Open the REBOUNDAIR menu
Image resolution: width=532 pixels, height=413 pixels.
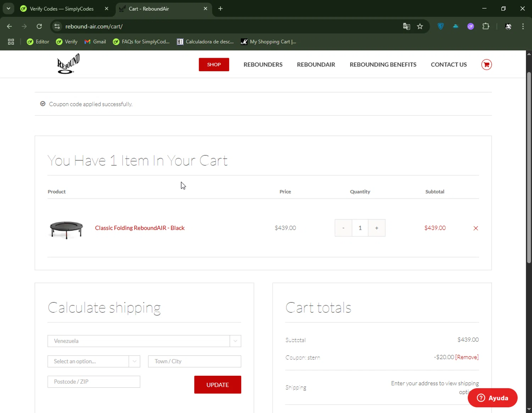click(x=316, y=65)
